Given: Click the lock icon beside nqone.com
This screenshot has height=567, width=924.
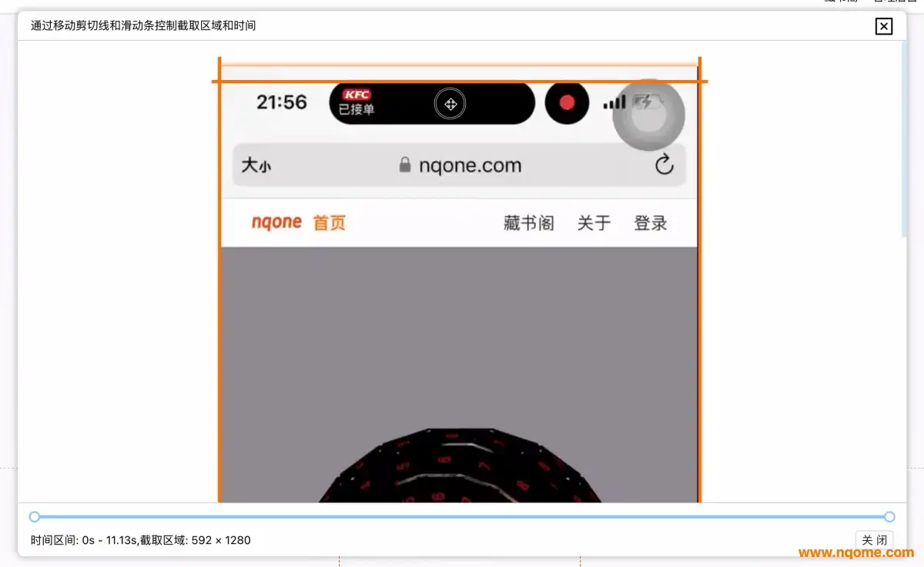Looking at the screenshot, I should (403, 165).
